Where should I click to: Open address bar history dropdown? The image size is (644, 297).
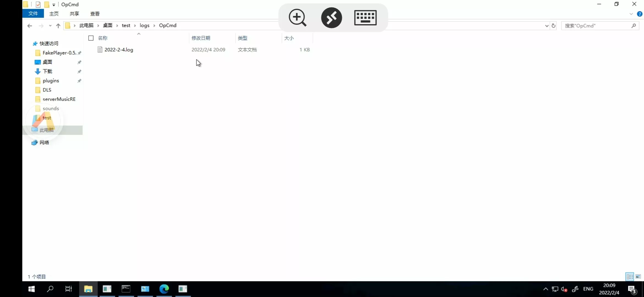(547, 26)
